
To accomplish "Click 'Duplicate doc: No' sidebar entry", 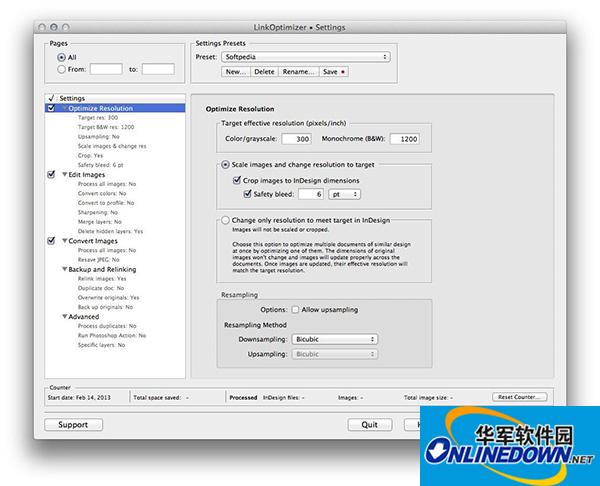I will 101,288.
